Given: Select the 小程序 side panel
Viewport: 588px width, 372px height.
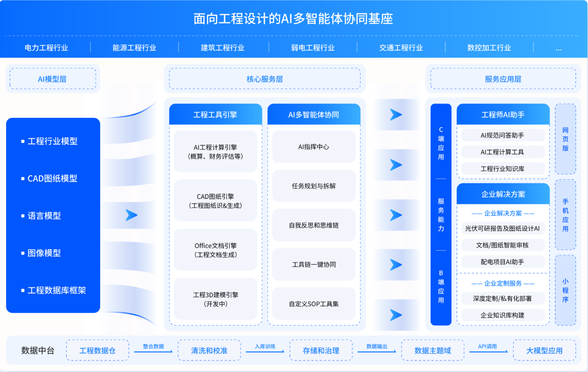Looking at the screenshot, I should tap(565, 290).
